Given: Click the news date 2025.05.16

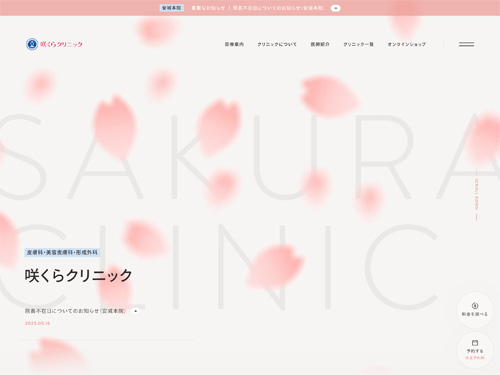Looking at the screenshot, I should click(x=37, y=323).
